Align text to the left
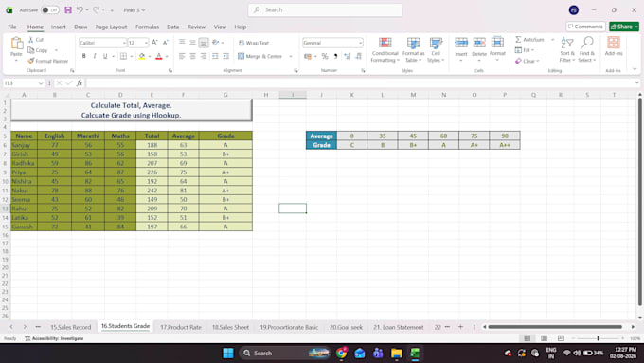Screen dimensions: 644x363 pos(182,56)
